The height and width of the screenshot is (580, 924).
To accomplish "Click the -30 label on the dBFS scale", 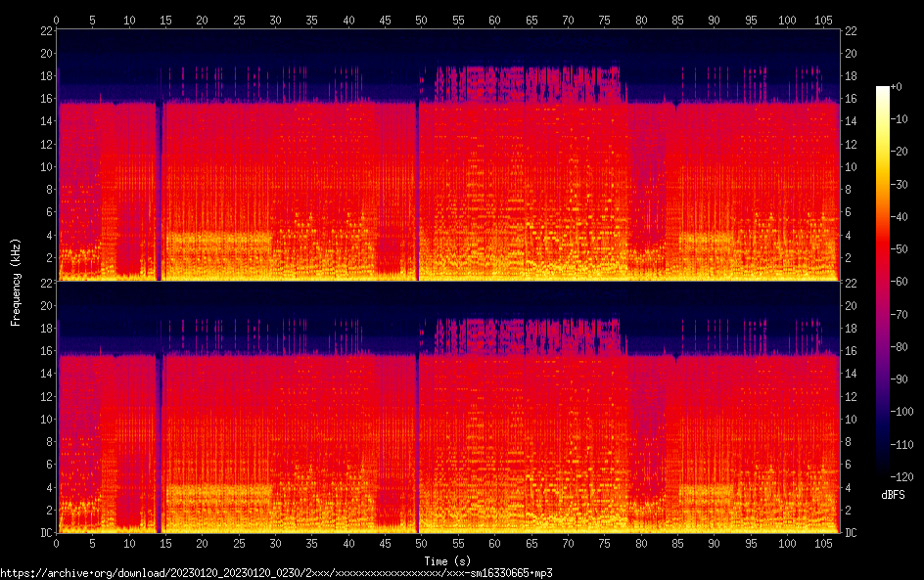I will point(892,185).
